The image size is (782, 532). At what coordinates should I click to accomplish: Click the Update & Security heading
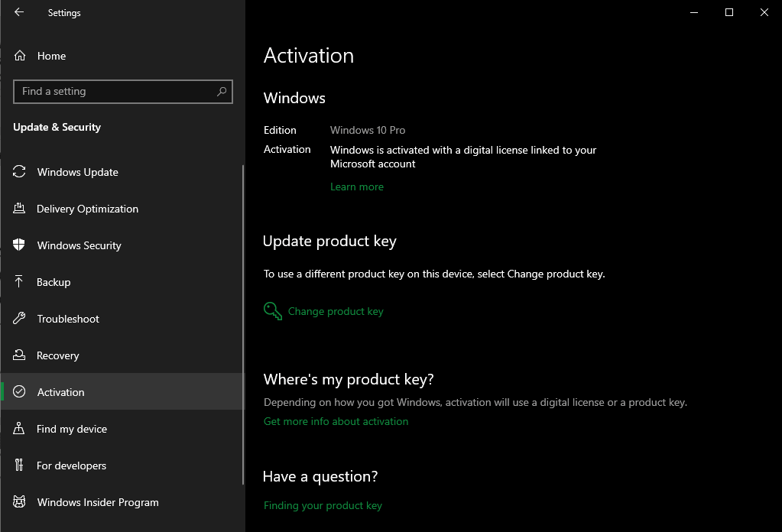click(x=57, y=127)
